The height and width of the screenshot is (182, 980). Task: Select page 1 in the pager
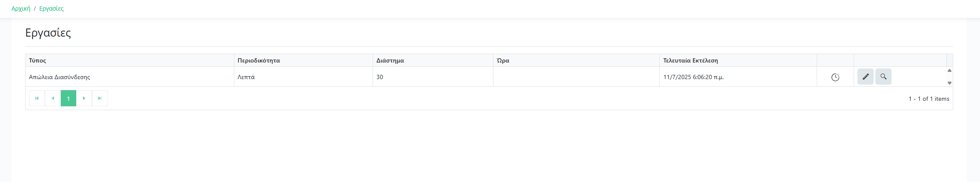click(68, 98)
